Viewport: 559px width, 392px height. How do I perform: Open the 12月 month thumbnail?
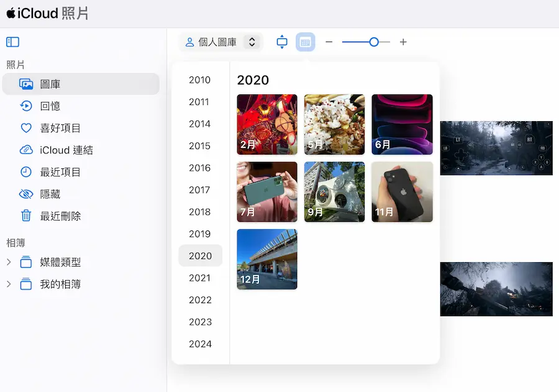click(267, 259)
